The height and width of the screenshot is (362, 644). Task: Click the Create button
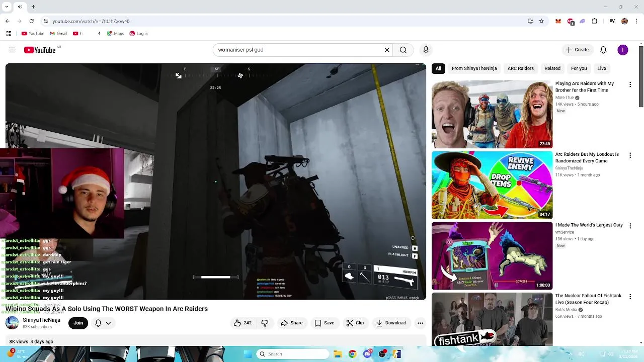click(577, 50)
